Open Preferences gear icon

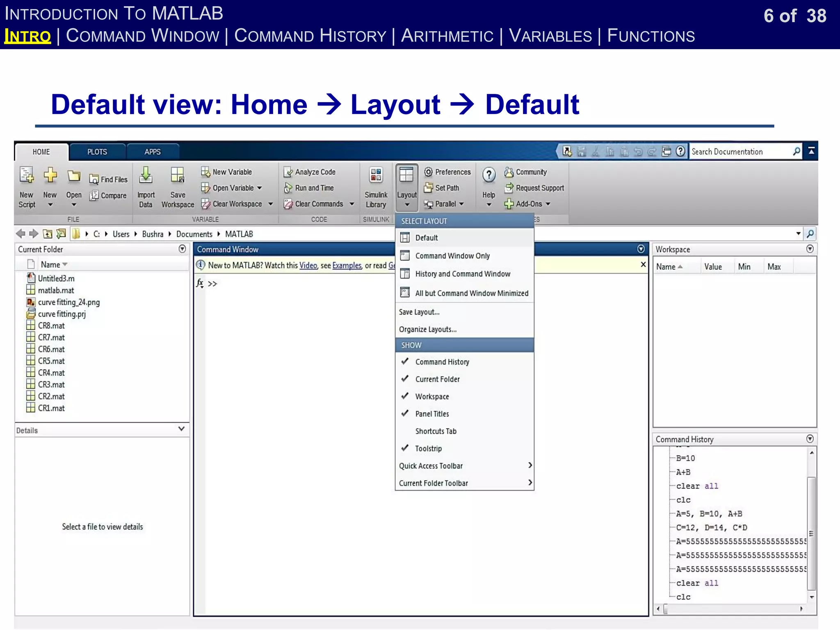(x=428, y=172)
